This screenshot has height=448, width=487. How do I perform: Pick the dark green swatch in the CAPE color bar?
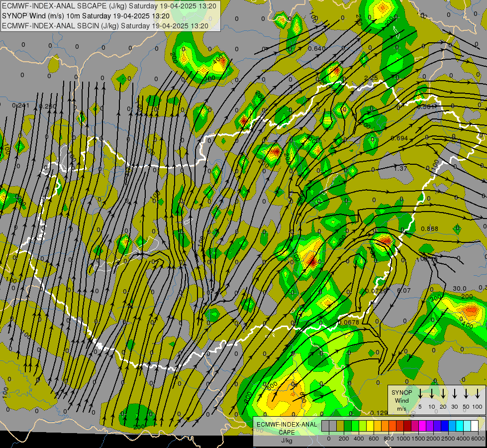tap(348, 426)
